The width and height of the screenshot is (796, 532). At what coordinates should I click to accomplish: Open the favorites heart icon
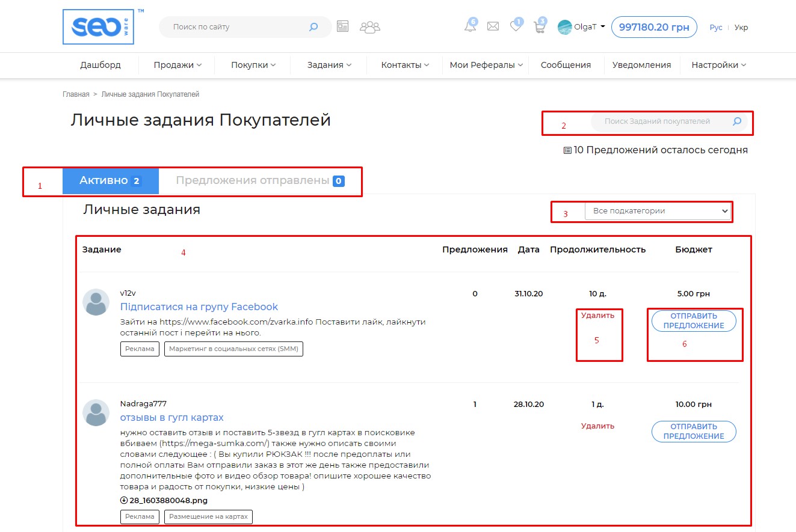click(x=515, y=26)
